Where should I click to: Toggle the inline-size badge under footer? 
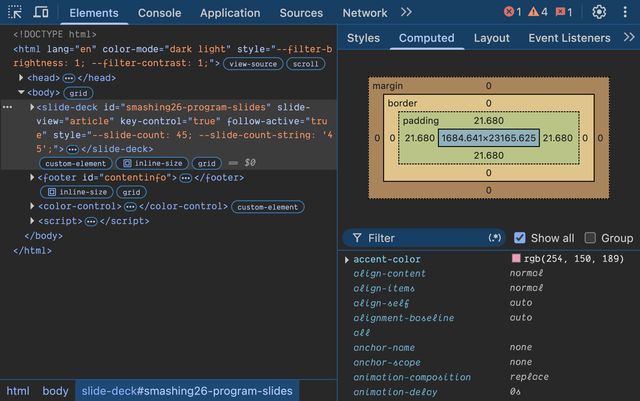[x=77, y=192]
